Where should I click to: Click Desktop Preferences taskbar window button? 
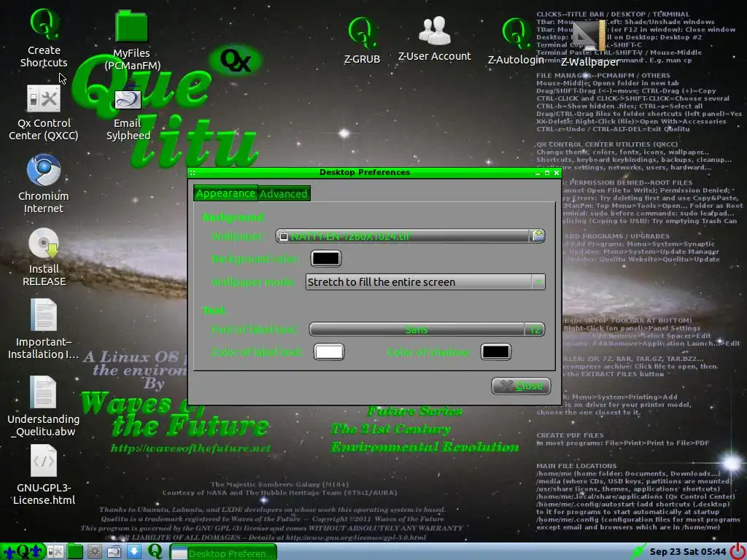[x=223, y=553]
